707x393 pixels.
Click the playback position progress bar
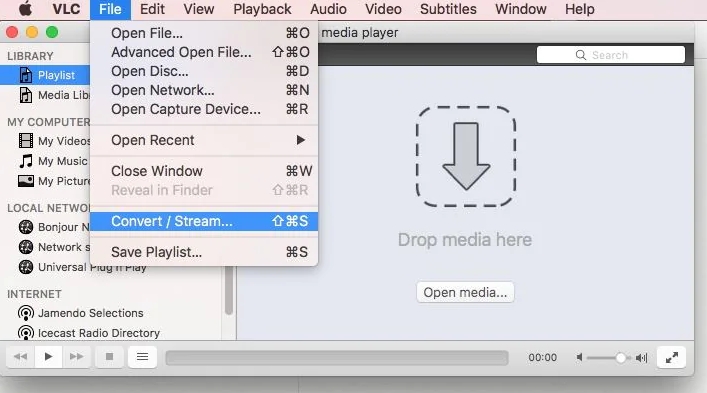pos(337,358)
